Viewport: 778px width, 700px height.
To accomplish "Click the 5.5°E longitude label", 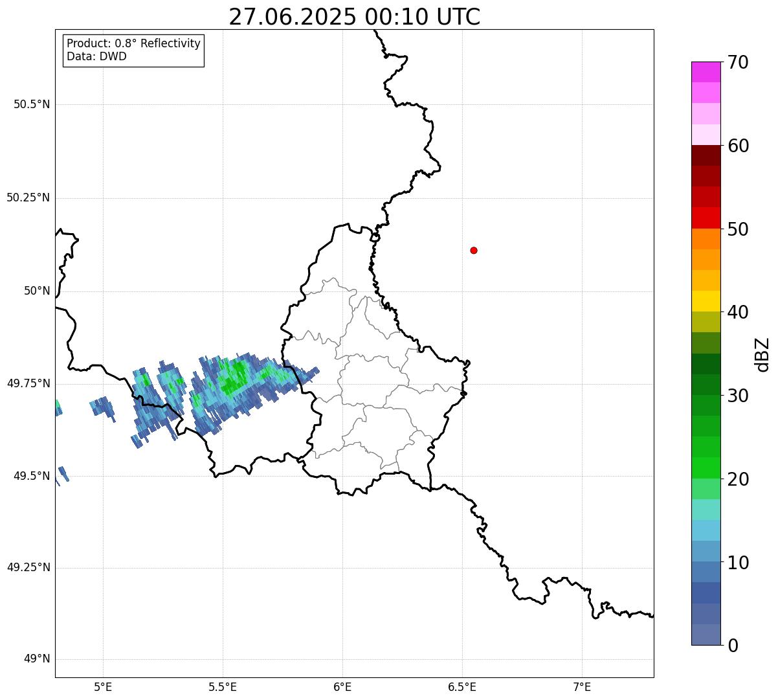I will click(223, 687).
